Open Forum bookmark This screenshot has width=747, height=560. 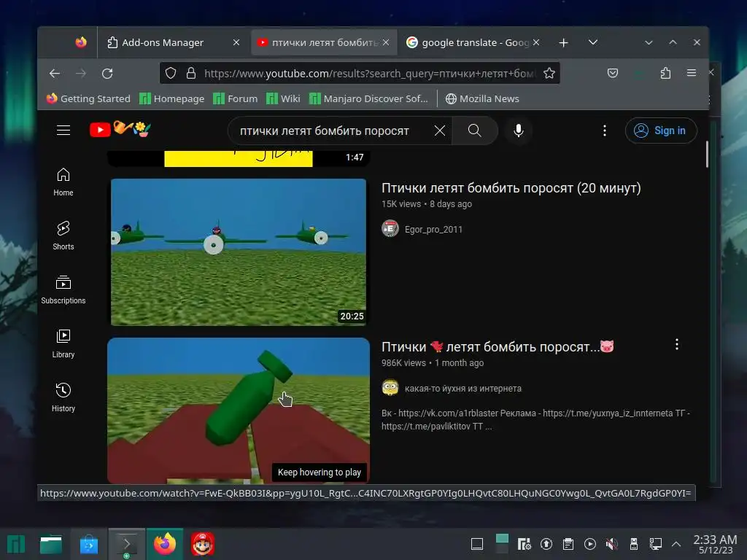coord(236,98)
